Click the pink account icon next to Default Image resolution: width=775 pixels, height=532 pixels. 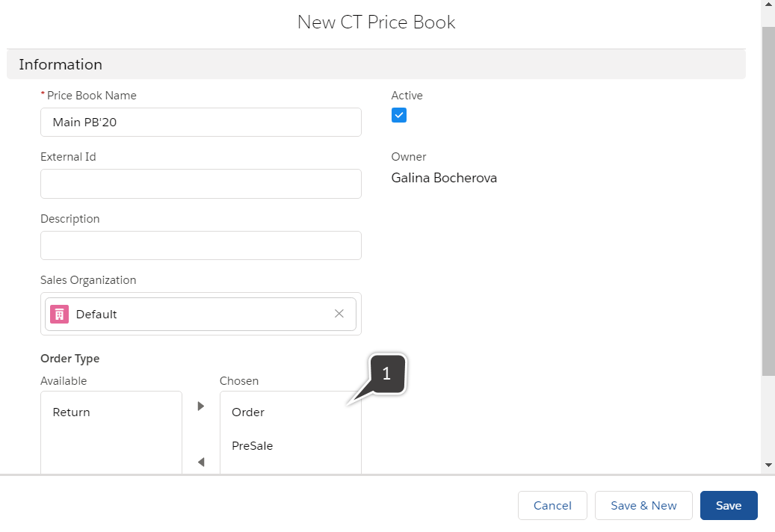pyautogui.click(x=58, y=313)
